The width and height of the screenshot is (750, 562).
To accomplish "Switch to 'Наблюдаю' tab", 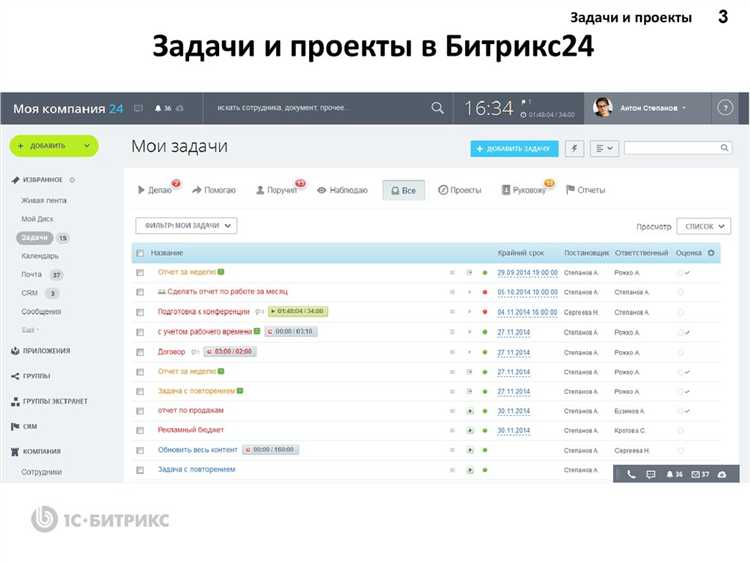I will [342, 190].
